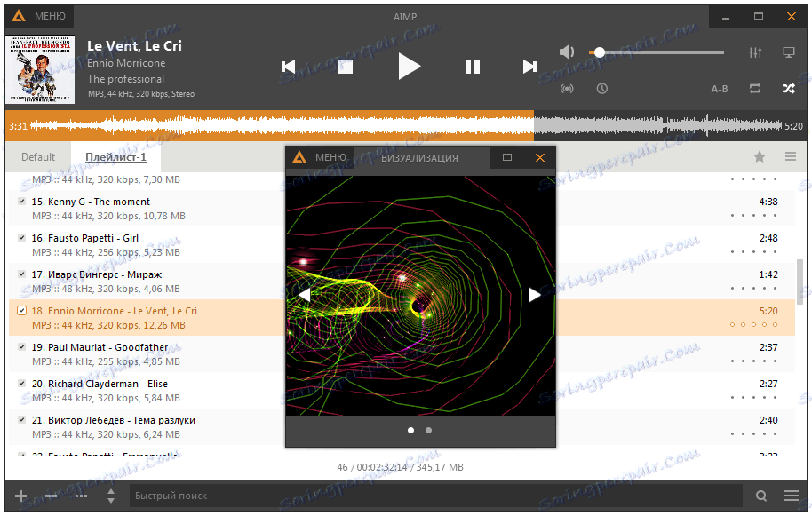Uncheck track 18 Ennio Morricone checkbox
812x516 pixels.
[21, 311]
